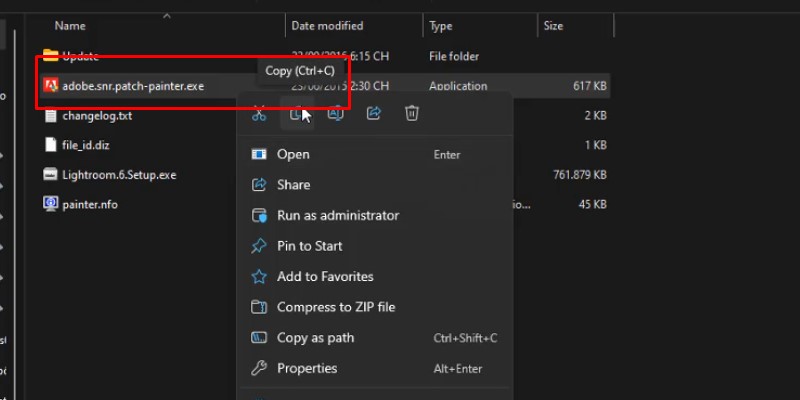Click the Cut scissors icon in context menu
Viewport: 800px width, 400px height.
coord(259,113)
